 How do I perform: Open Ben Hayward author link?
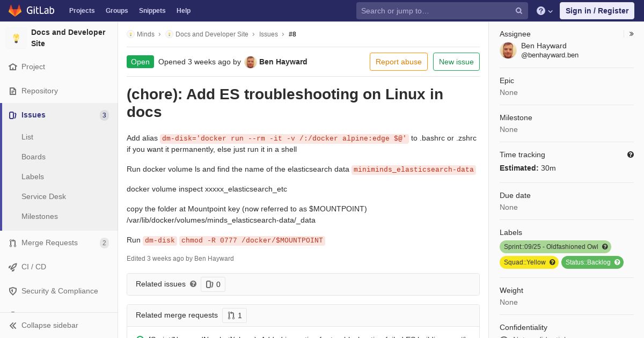point(283,62)
